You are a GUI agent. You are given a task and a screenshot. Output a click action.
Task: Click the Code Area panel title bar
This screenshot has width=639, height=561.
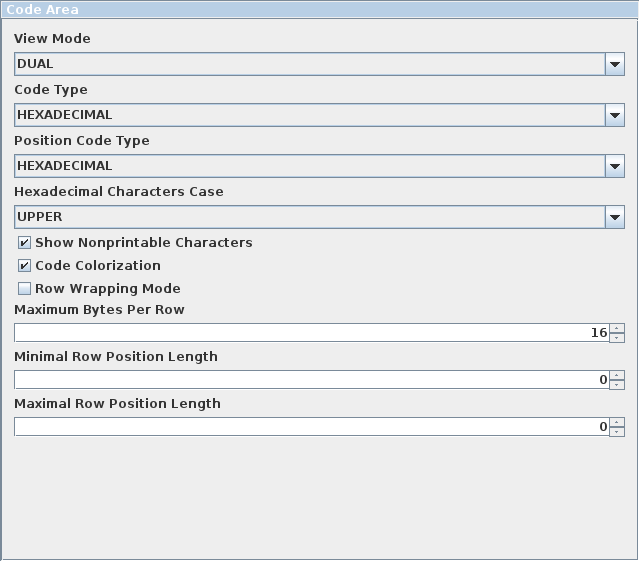pos(320,9)
